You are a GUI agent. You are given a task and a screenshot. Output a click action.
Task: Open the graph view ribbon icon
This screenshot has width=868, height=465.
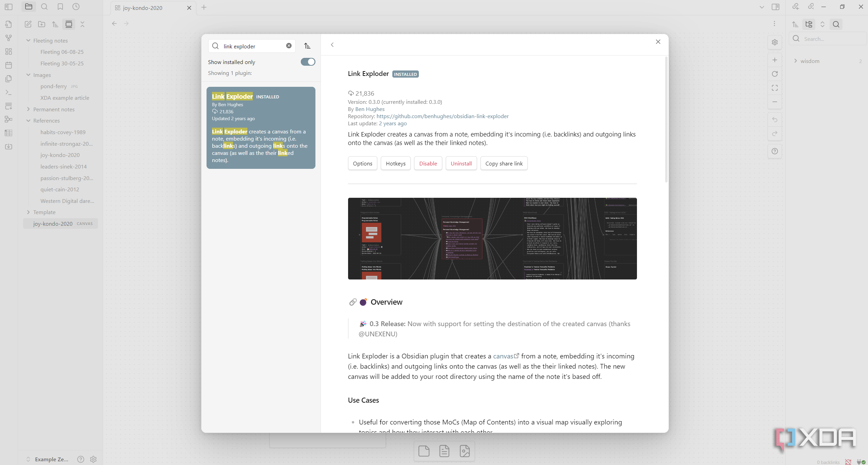click(x=9, y=38)
